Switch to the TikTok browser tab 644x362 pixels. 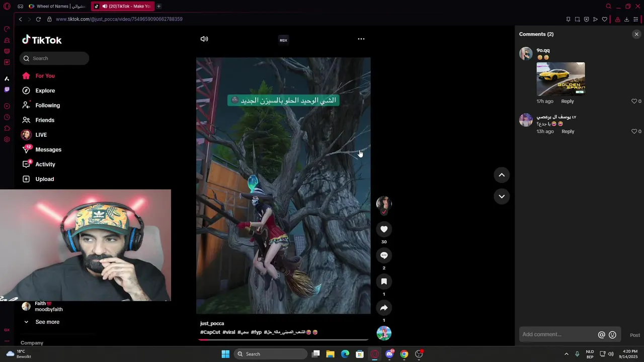tap(123, 6)
